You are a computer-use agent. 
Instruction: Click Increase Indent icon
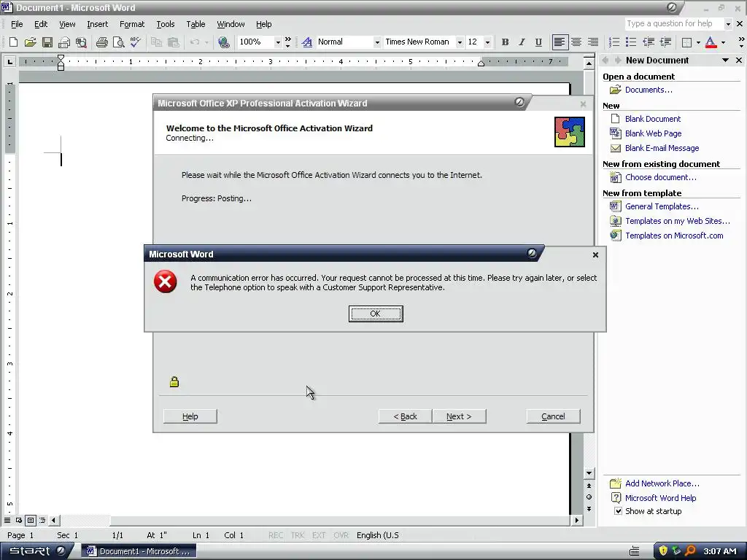tap(665, 42)
